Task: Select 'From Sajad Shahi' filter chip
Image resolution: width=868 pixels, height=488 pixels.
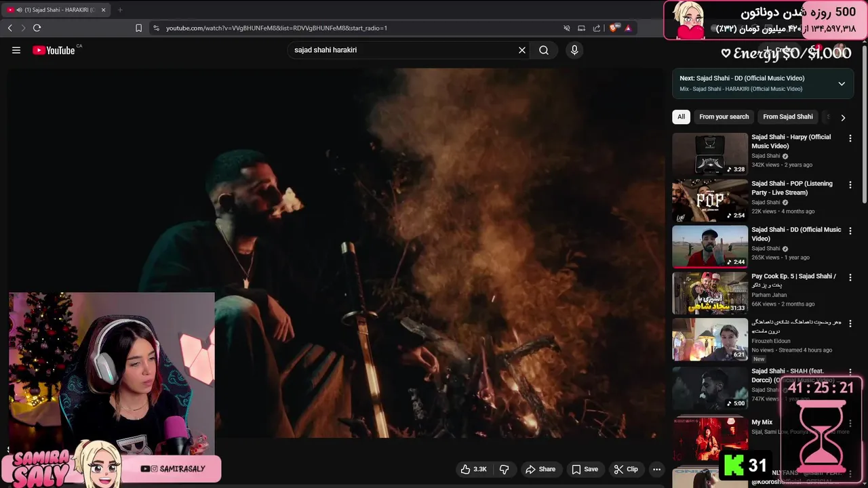Action: (x=787, y=117)
